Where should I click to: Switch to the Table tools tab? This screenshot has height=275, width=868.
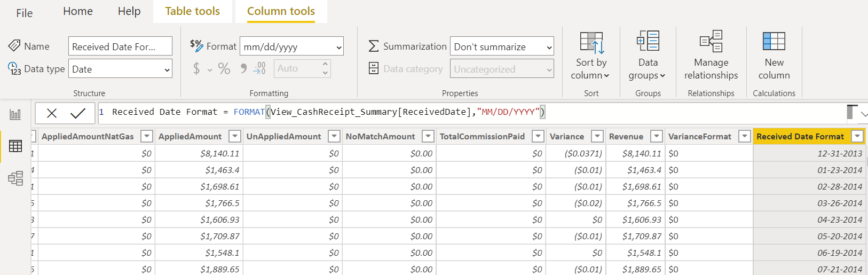click(x=192, y=11)
